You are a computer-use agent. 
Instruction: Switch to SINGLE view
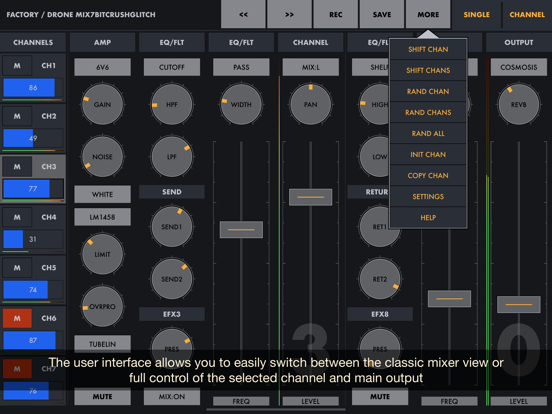pyautogui.click(x=476, y=14)
